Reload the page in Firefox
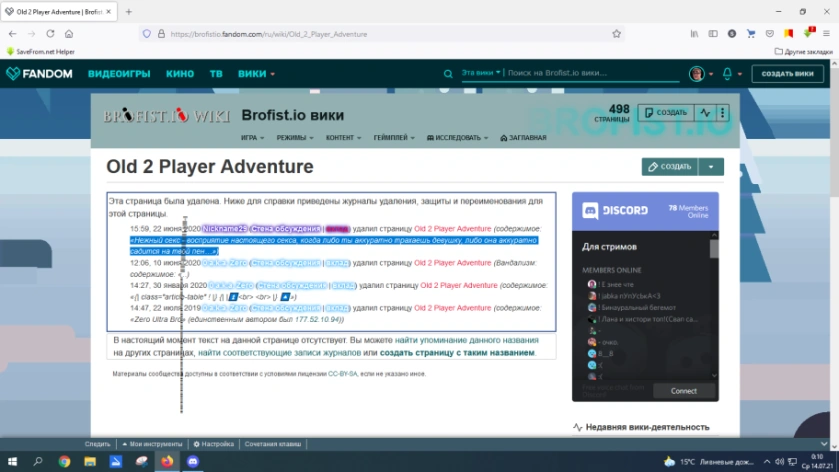Screen dimensions: 839x472 click(x=50, y=34)
